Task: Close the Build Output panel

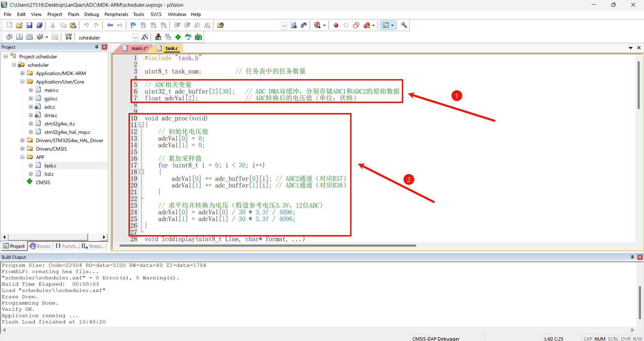Action: point(640,257)
